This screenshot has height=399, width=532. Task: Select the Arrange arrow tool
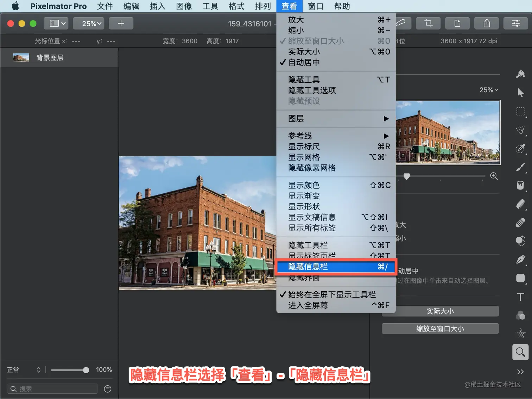click(x=520, y=93)
